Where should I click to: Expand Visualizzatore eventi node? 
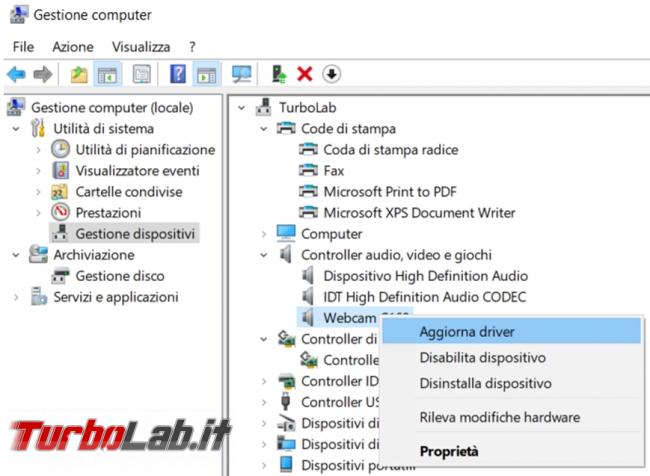click(38, 171)
